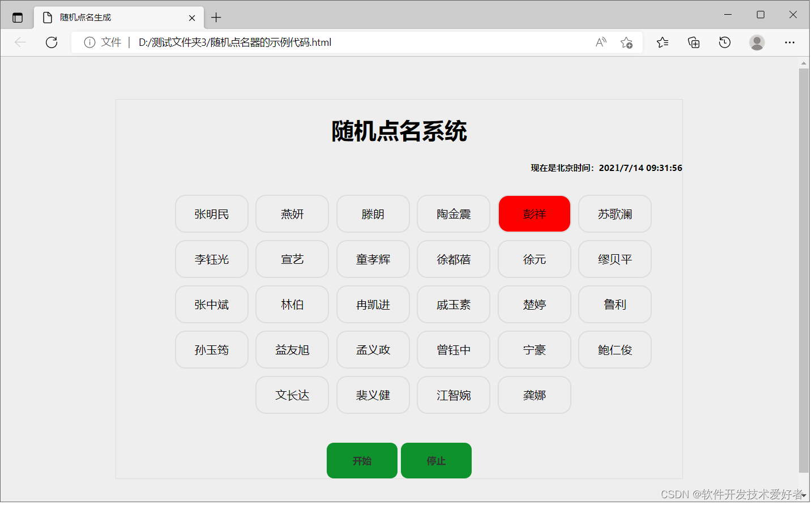The image size is (812, 505).
Task: Click the name 童孝辉
Action: (x=373, y=259)
